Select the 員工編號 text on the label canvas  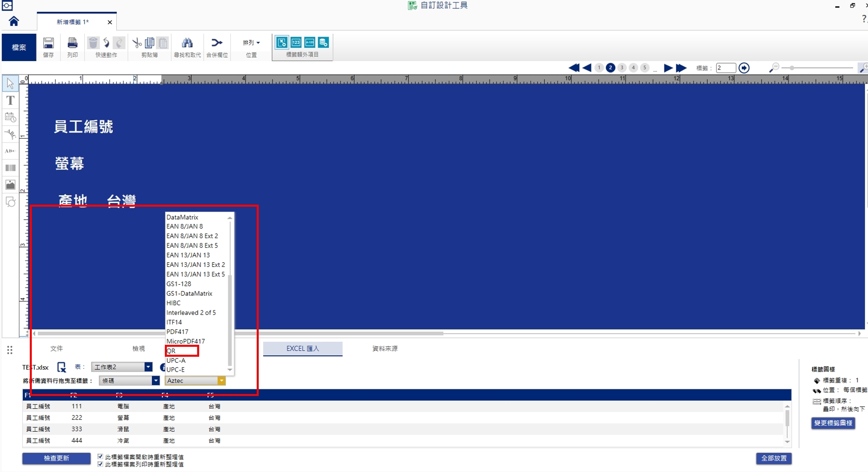[83, 127]
